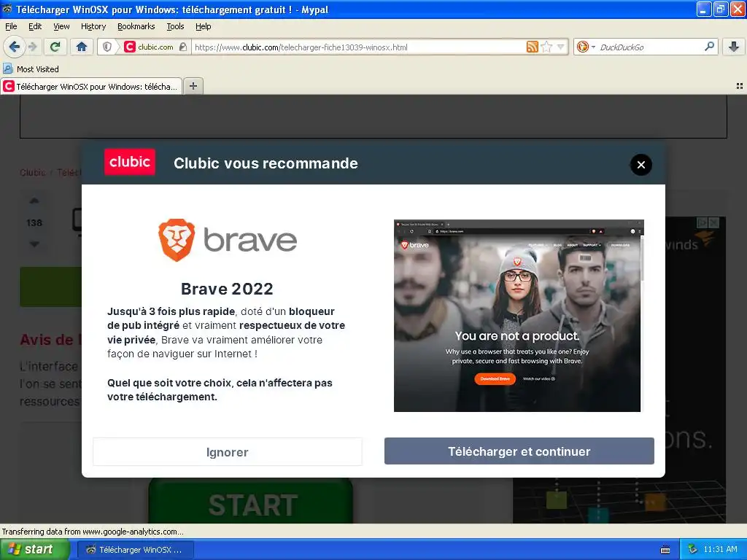Image resolution: width=747 pixels, height=560 pixels.
Task: Click the system tray network icon
Action: tap(692, 549)
